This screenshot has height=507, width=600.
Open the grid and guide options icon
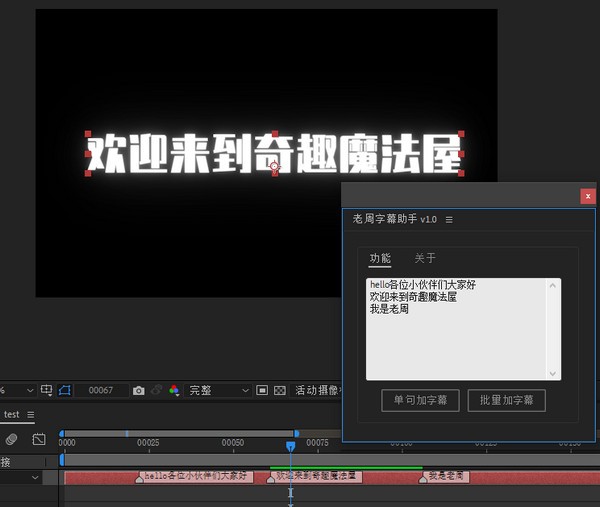point(47,390)
